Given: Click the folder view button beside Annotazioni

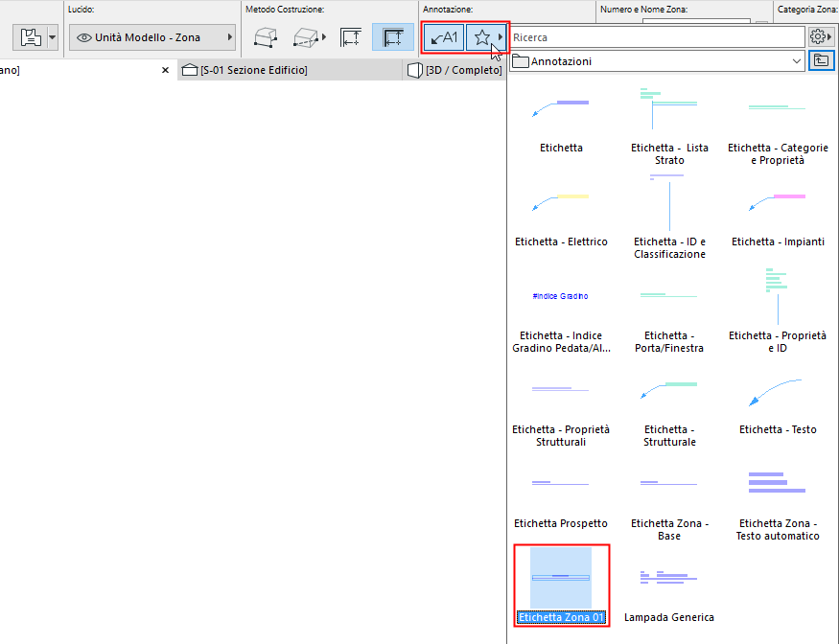Looking at the screenshot, I should pos(822,61).
